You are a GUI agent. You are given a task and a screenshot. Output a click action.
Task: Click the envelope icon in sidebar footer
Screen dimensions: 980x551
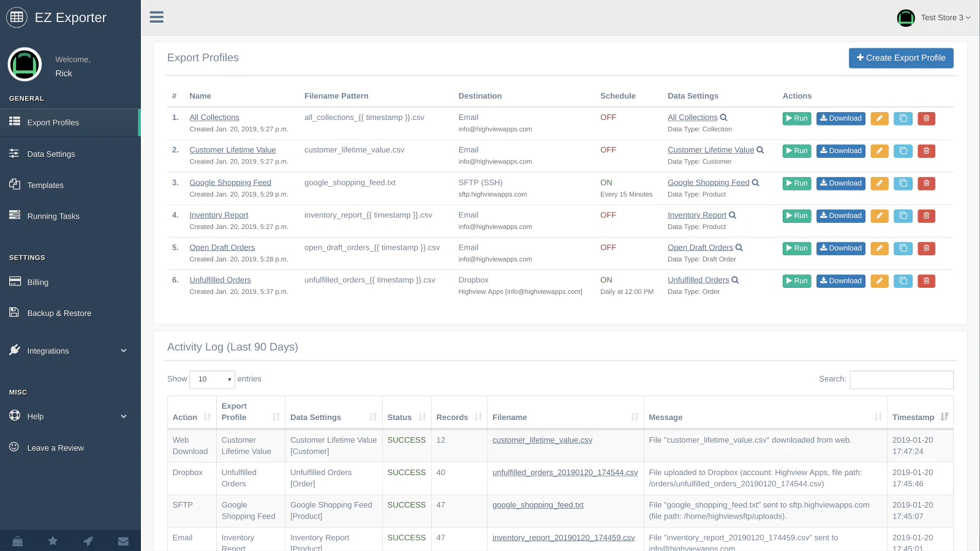pyautogui.click(x=123, y=541)
